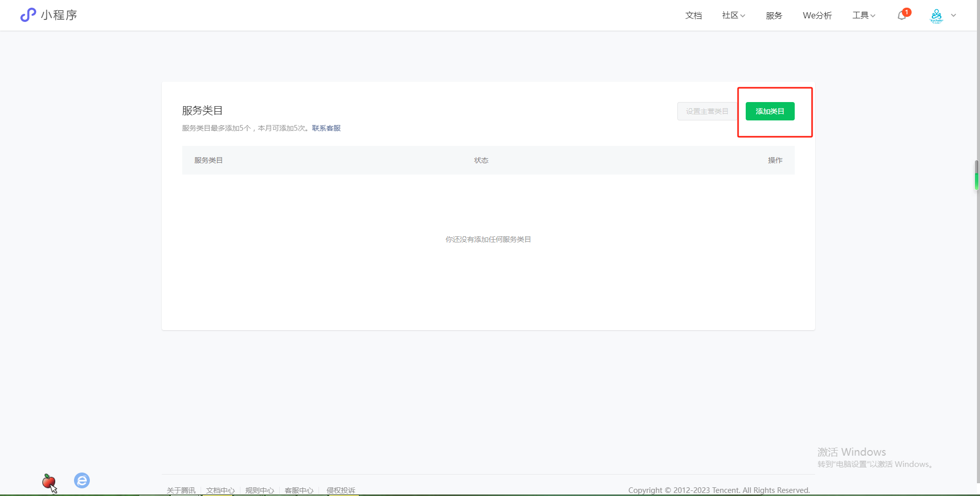Open the We分析 menu item
980x496 pixels.
pyautogui.click(x=817, y=15)
